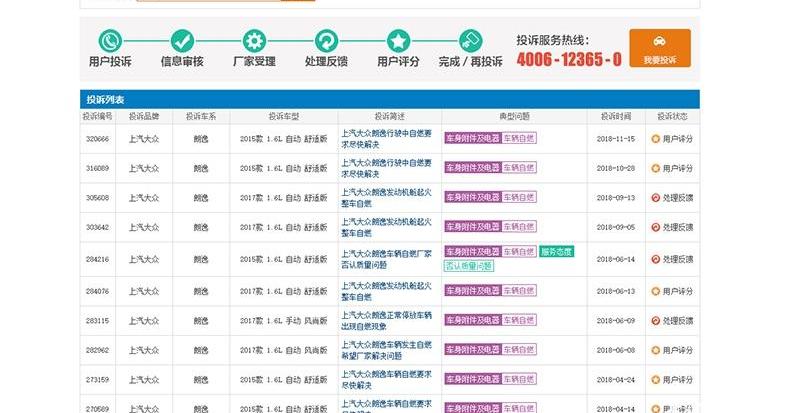The height and width of the screenshot is (413, 800).
Task: Click the 投诉编号 column header
Action: point(97,116)
